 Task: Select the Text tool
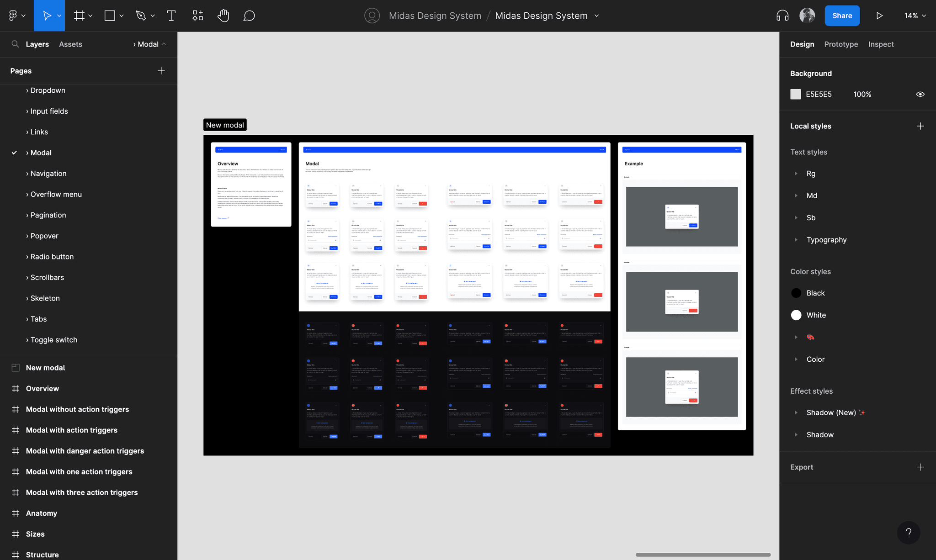171,16
